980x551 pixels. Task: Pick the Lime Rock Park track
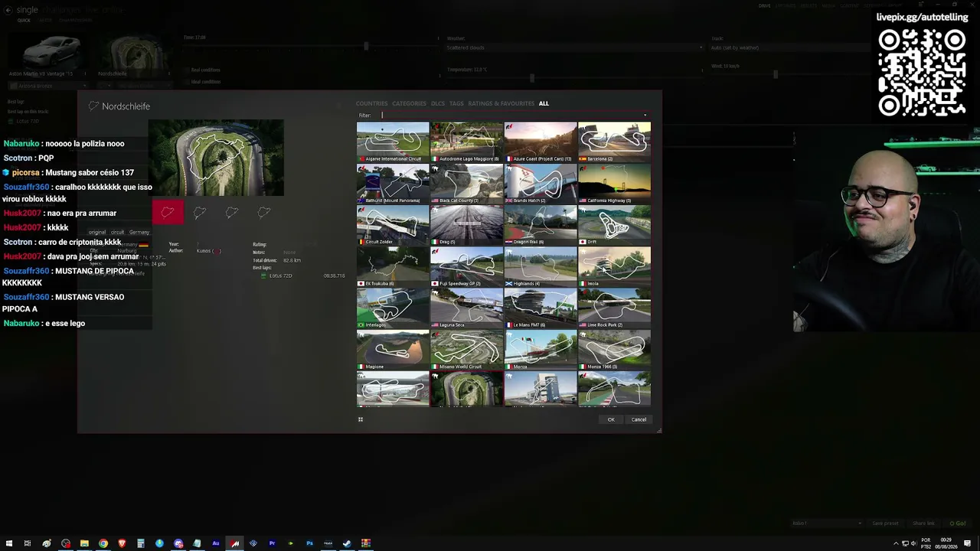pyautogui.click(x=614, y=308)
